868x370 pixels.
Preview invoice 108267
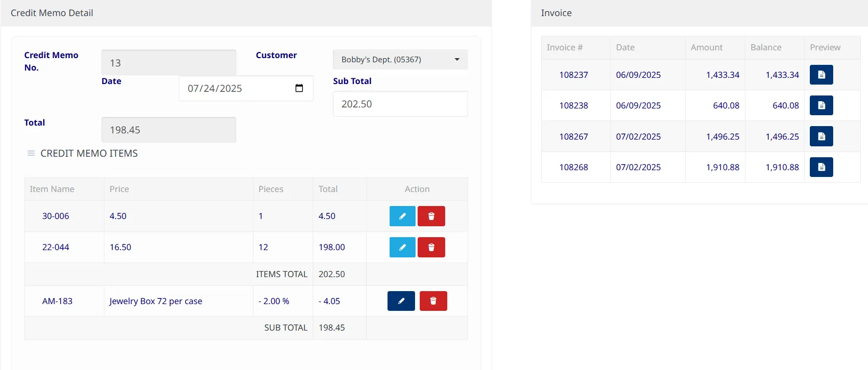821,136
